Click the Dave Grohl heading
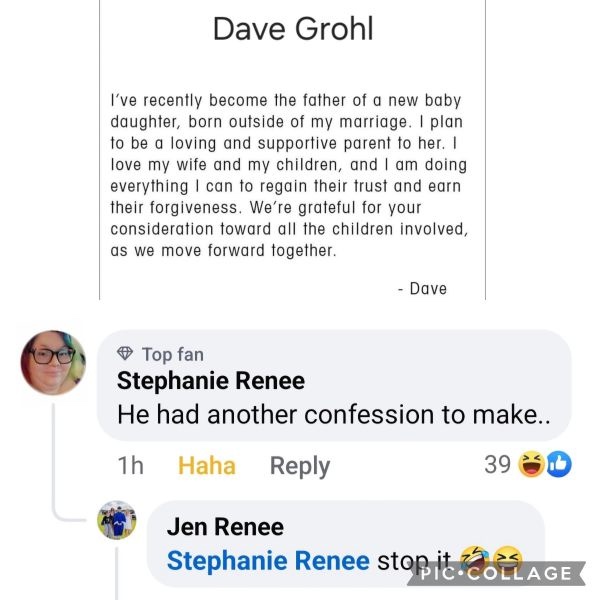 pos(293,29)
